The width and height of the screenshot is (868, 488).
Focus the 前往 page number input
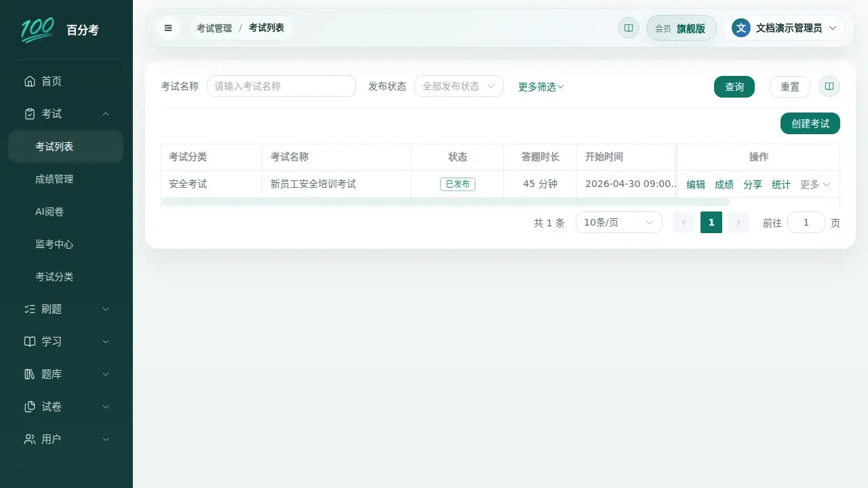point(806,222)
